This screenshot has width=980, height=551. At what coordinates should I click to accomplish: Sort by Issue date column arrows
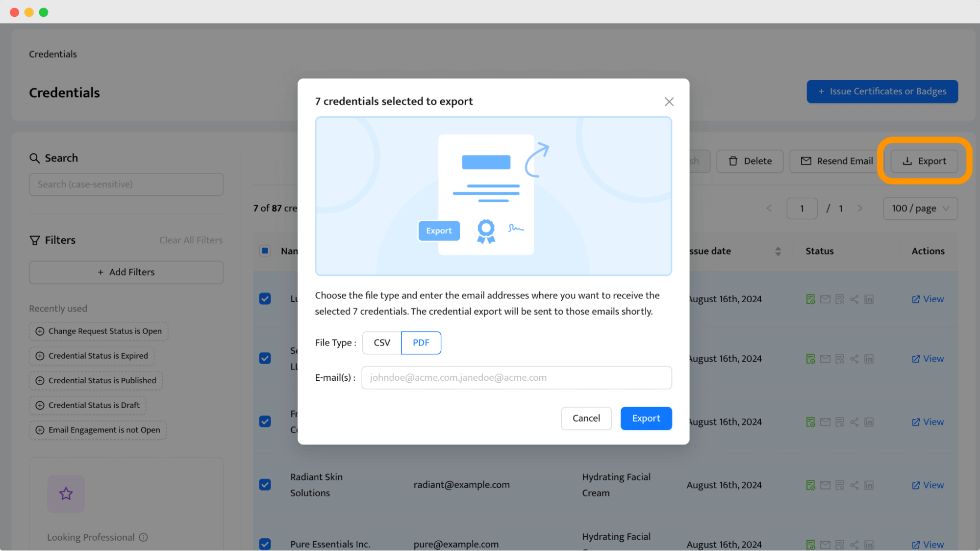778,251
